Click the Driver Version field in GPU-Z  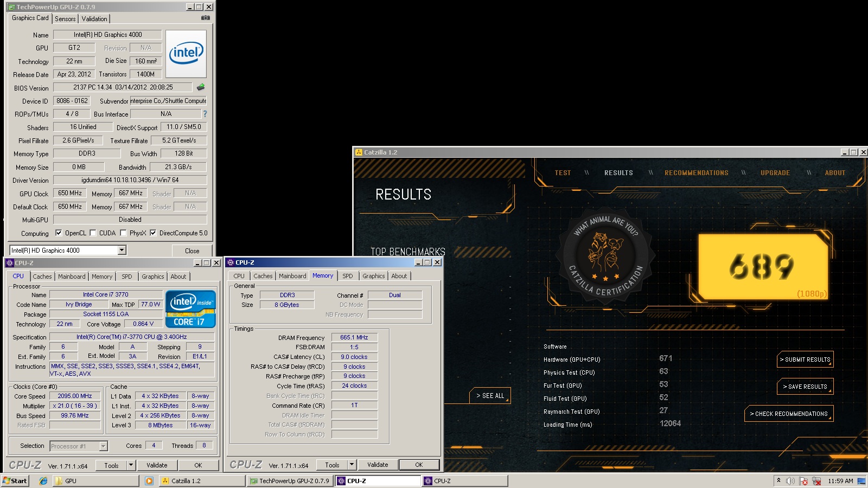tap(130, 180)
